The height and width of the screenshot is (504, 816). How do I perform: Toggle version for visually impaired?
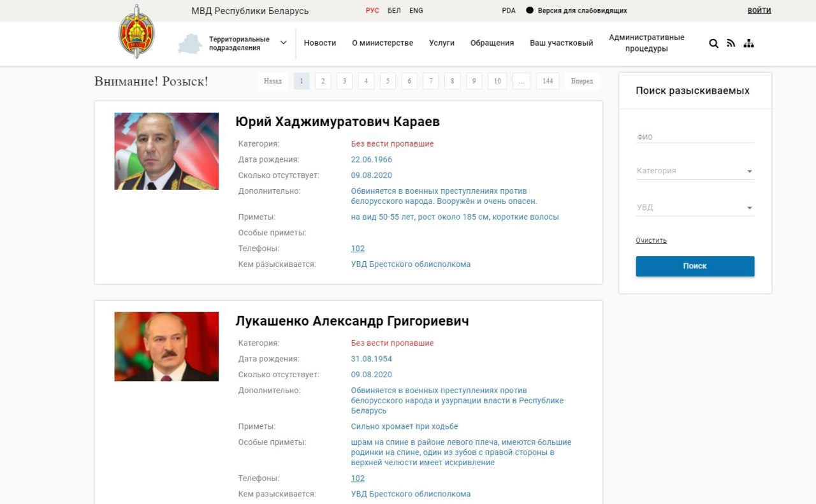[x=576, y=11]
